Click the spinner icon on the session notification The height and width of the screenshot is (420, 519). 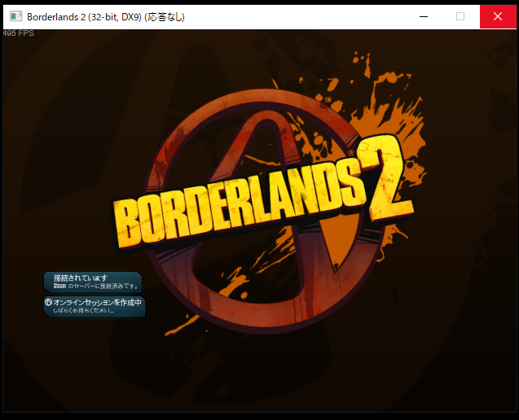click(48, 302)
